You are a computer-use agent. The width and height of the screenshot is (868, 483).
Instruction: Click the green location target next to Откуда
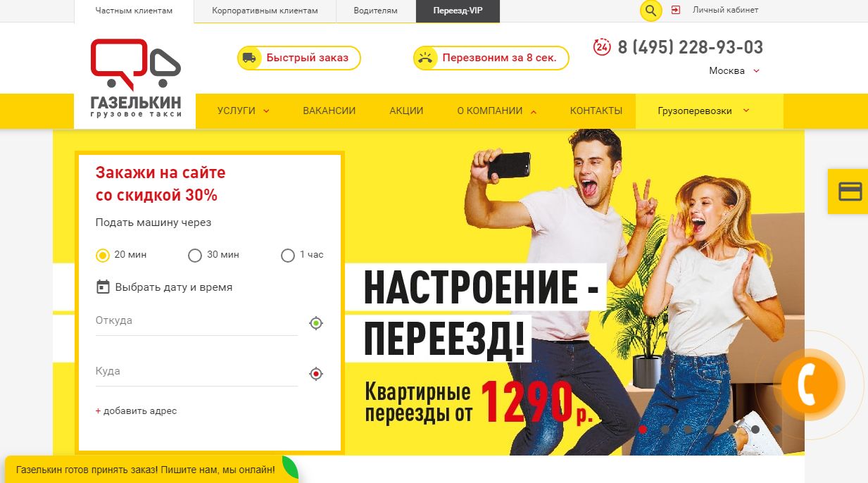tap(316, 323)
